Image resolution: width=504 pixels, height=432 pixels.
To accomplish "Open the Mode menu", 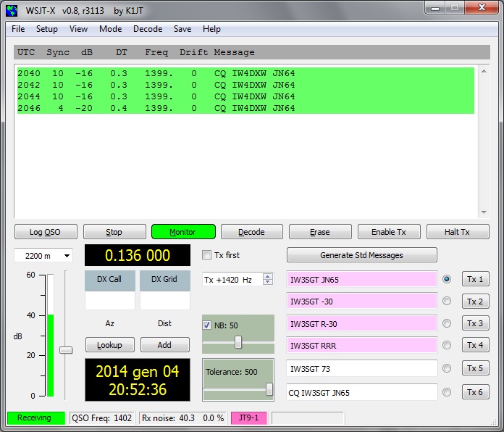I will pos(110,29).
